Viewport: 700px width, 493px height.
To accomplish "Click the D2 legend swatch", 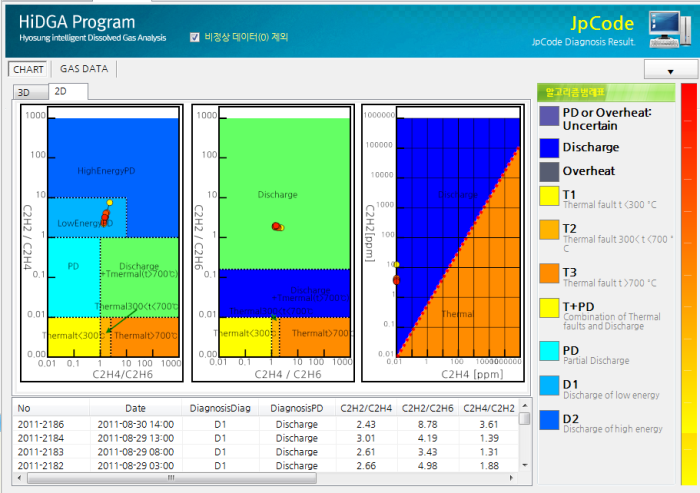I will pos(549,420).
